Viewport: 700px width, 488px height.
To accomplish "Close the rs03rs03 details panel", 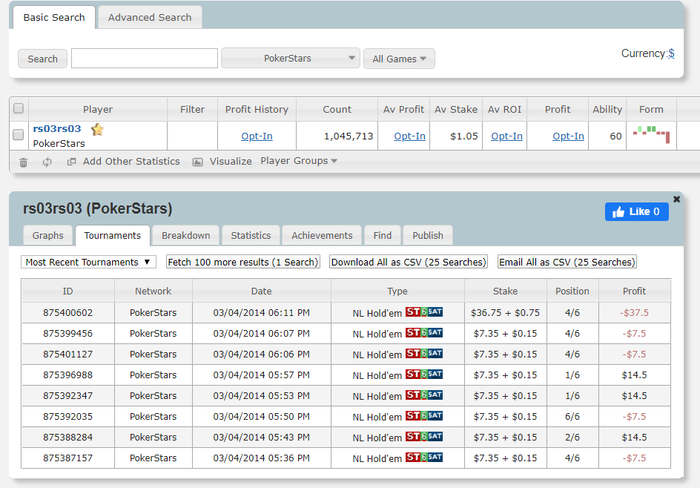I will 676,199.
